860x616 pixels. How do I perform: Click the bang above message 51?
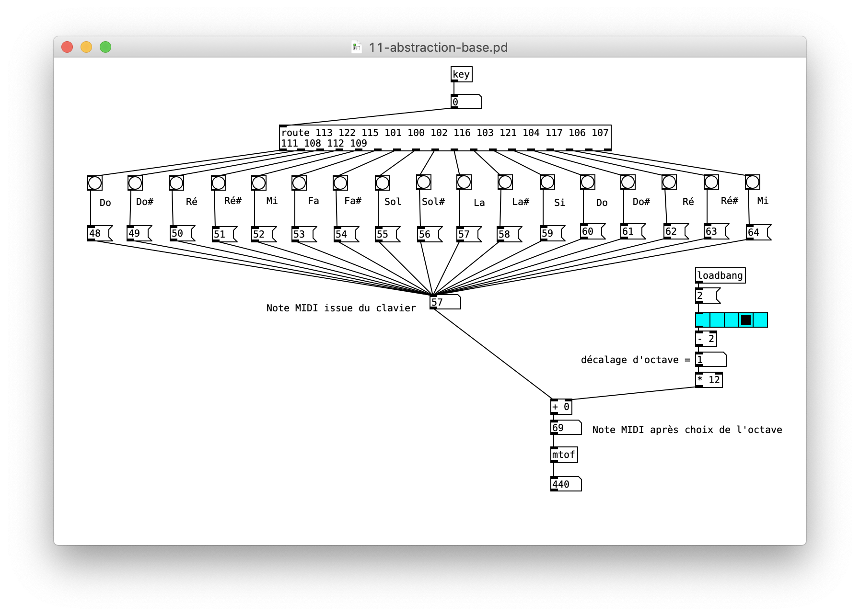point(219,183)
